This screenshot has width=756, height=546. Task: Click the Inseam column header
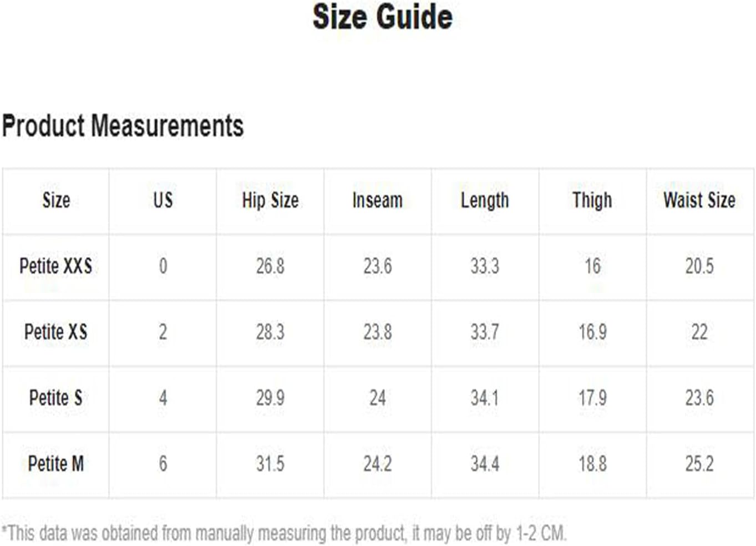(x=377, y=200)
